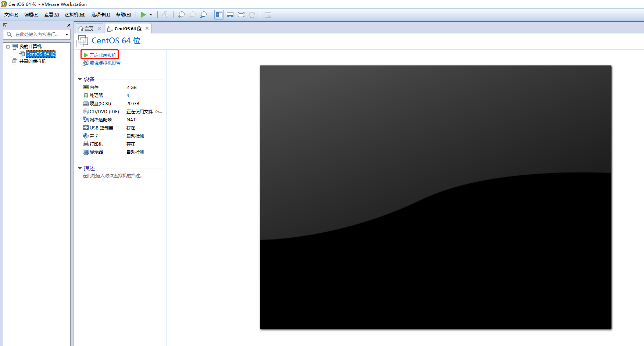Image resolution: width=644 pixels, height=346 pixels.
Task: Open the 文件(F) menu
Action: 11,15
